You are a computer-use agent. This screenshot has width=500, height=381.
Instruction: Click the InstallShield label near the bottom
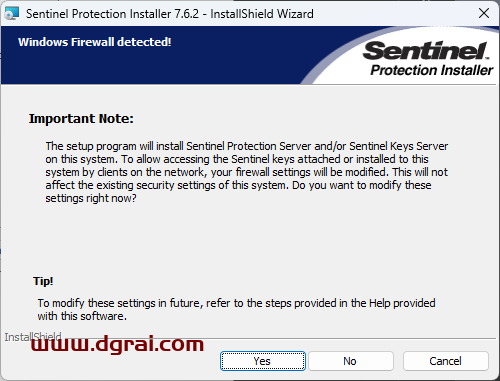coord(33,337)
